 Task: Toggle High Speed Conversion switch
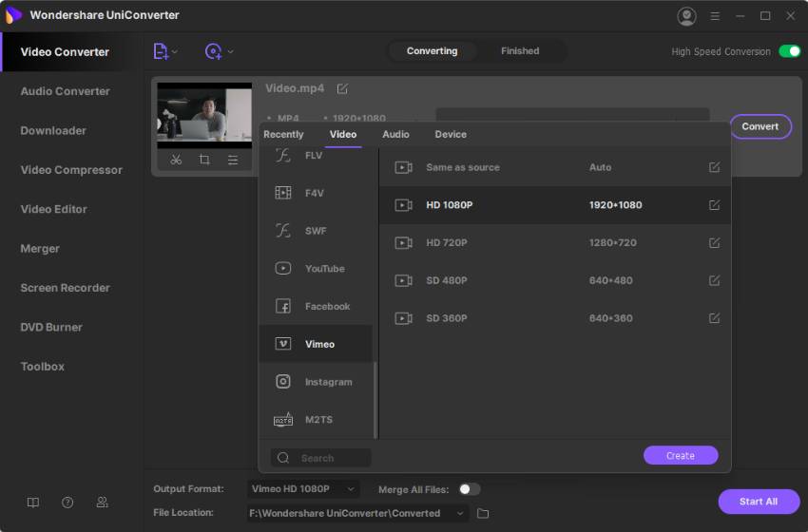[789, 51]
